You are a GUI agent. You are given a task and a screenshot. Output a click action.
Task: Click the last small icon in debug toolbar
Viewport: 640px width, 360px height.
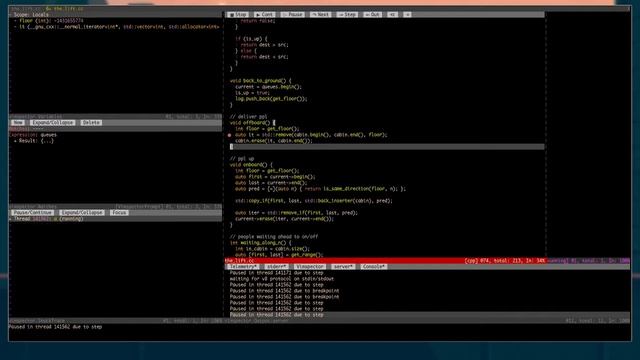click(x=407, y=14)
